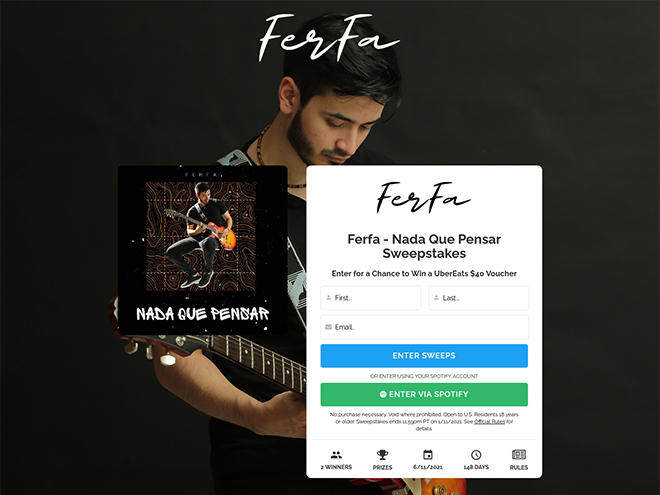Click the FerFa logo inside the sweepstakes card

(x=423, y=198)
